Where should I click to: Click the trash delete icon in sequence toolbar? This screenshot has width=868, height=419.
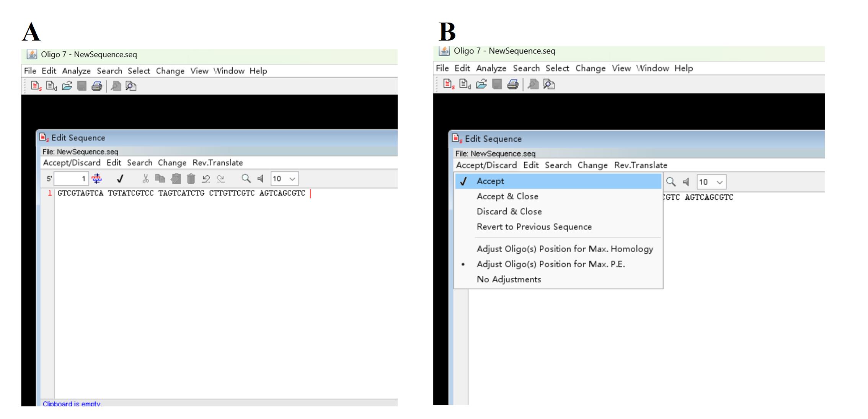coord(191,179)
